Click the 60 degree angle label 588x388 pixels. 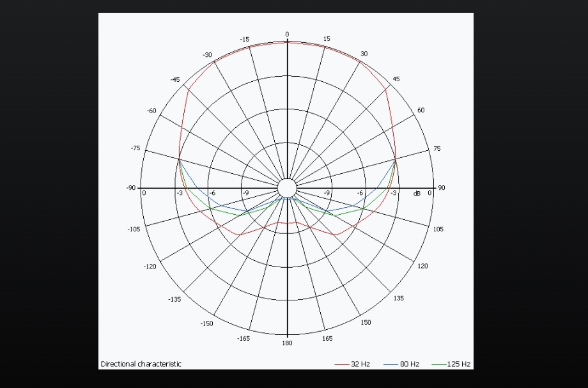coord(421,110)
